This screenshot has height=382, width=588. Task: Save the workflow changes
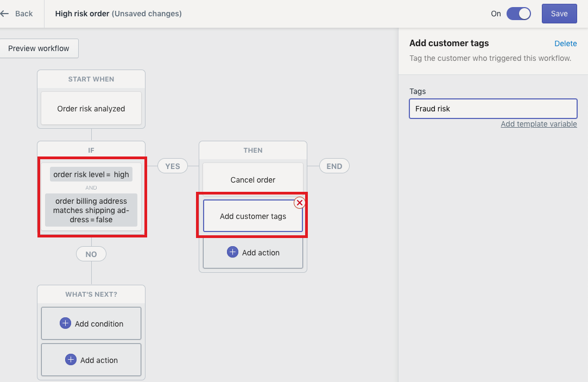point(559,14)
